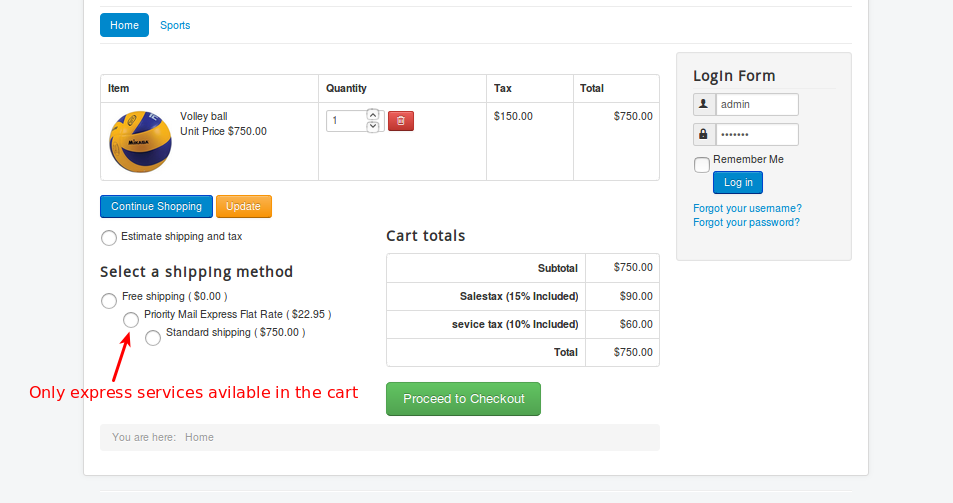
Task: Open Forgot your password link
Action: pos(746,222)
